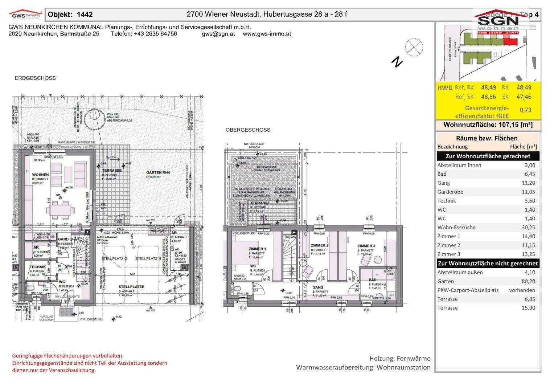Click the yellow HWB energy box label
The width and height of the screenshot is (554, 392).
[445, 87]
